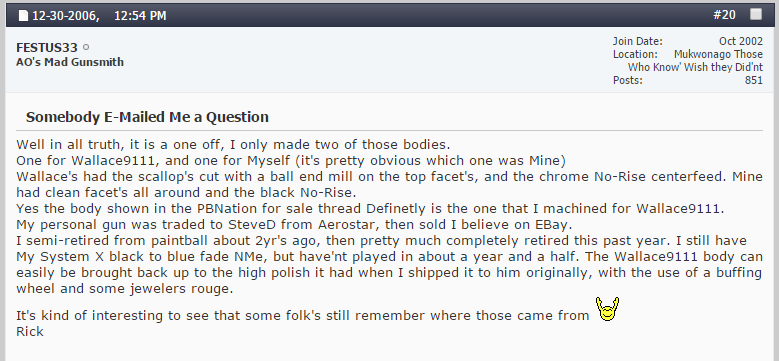
Task: Click the offline status circle next to FESTUS33
Action: pyautogui.click(x=86, y=48)
